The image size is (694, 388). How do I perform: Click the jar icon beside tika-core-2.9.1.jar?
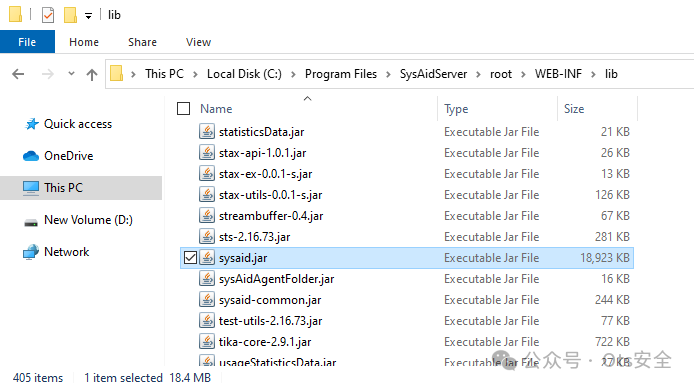(207, 342)
